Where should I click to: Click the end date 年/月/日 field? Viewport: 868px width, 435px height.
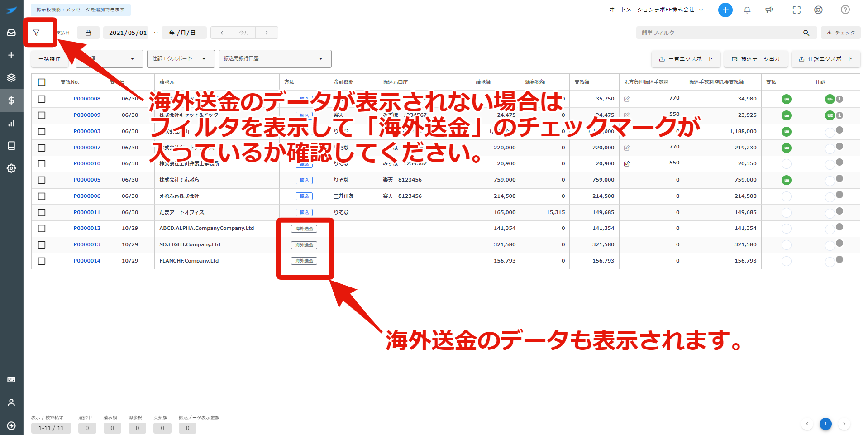coord(184,33)
